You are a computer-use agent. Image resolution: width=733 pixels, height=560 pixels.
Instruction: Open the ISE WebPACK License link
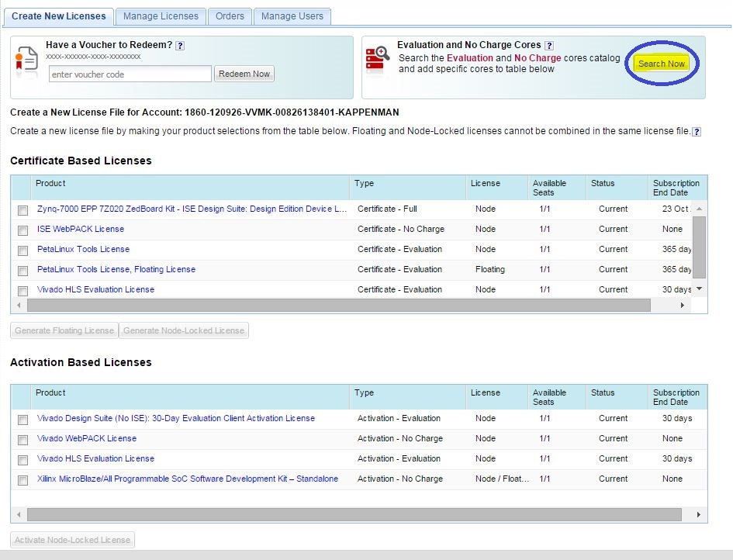tap(81, 229)
